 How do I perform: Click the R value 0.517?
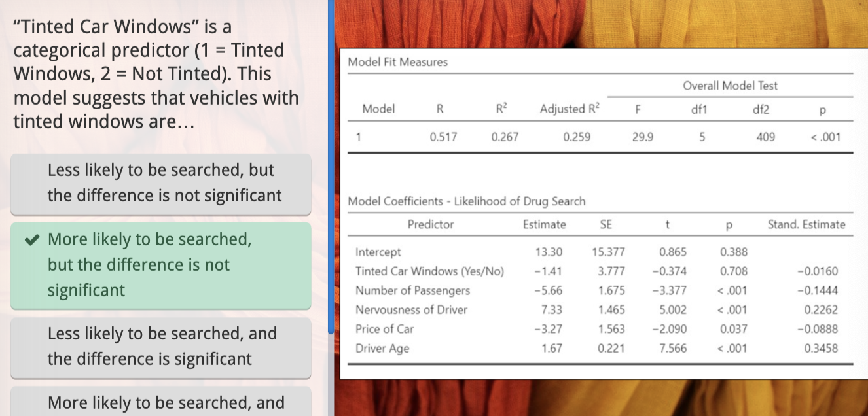coord(443,137)
